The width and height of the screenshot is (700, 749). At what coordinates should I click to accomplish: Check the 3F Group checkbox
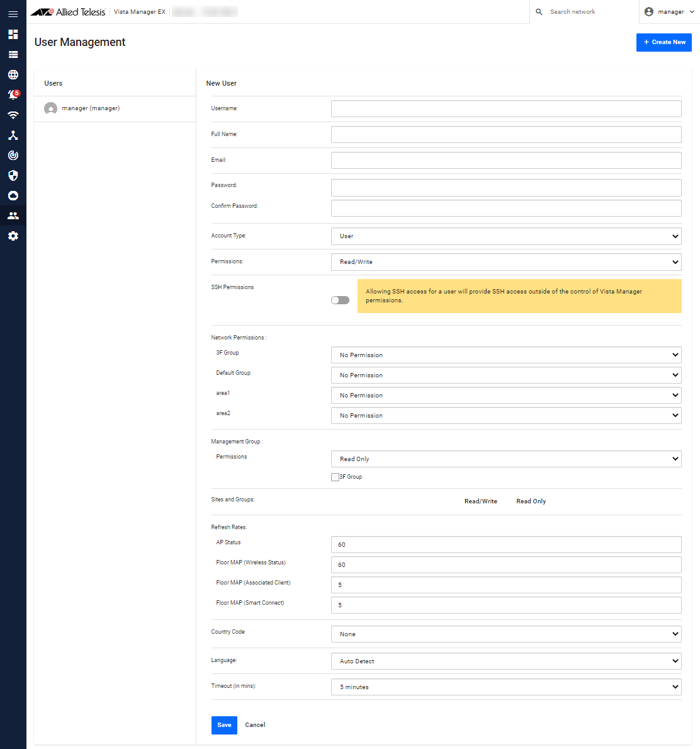(335, 477)
